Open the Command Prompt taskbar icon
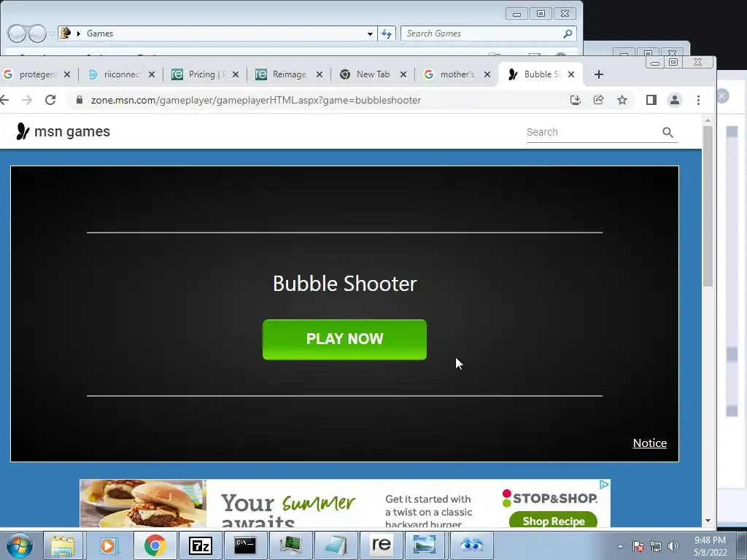The width and height of the screenshot is (747, 560). pos(245,545)
